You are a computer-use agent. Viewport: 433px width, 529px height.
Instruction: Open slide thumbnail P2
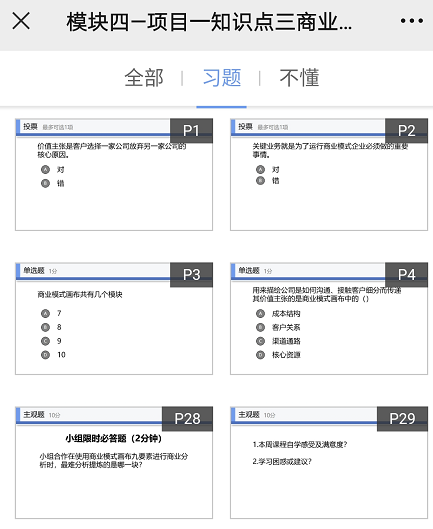[329, 174]
